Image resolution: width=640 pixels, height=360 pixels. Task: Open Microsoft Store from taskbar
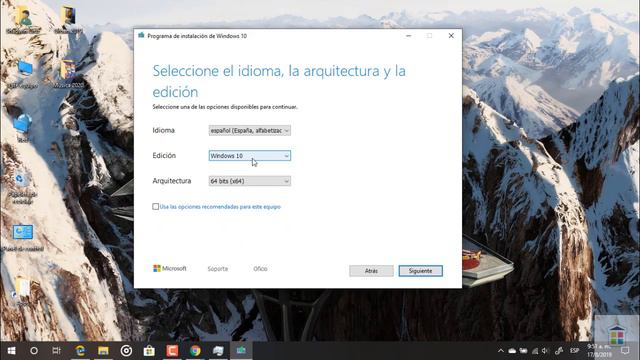[149, 351]
